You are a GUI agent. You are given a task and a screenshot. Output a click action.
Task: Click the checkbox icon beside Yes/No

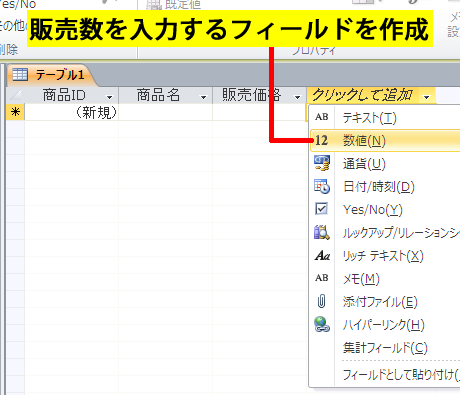pos(321,209)
